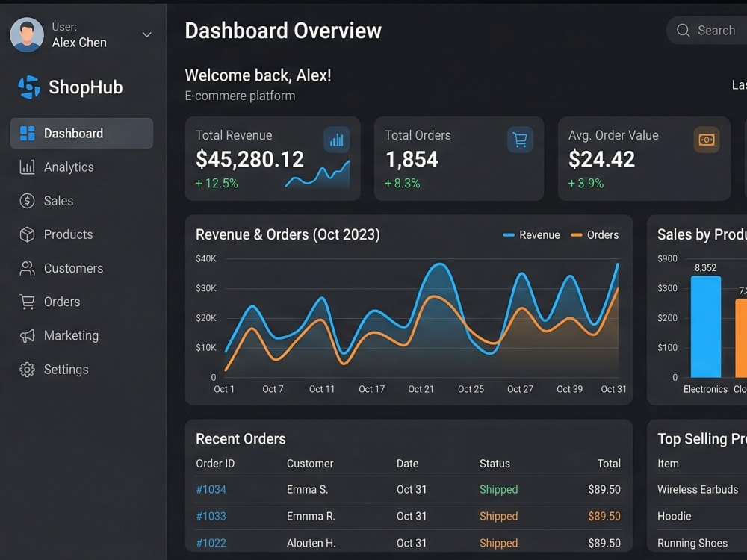Click the Marketing megaphone icon
Viewport: 747px width, 560px height.
27,336
